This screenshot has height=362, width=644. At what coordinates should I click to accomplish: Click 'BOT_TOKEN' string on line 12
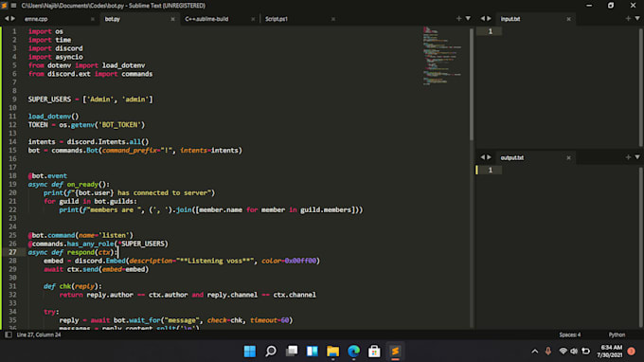[x=121, y=125]
